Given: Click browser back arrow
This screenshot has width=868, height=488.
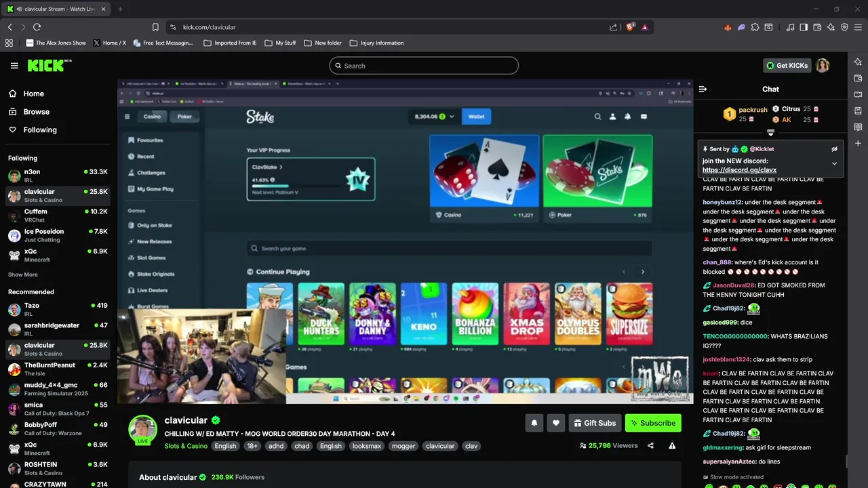Looking at the screenshot, I should (9, 27).
